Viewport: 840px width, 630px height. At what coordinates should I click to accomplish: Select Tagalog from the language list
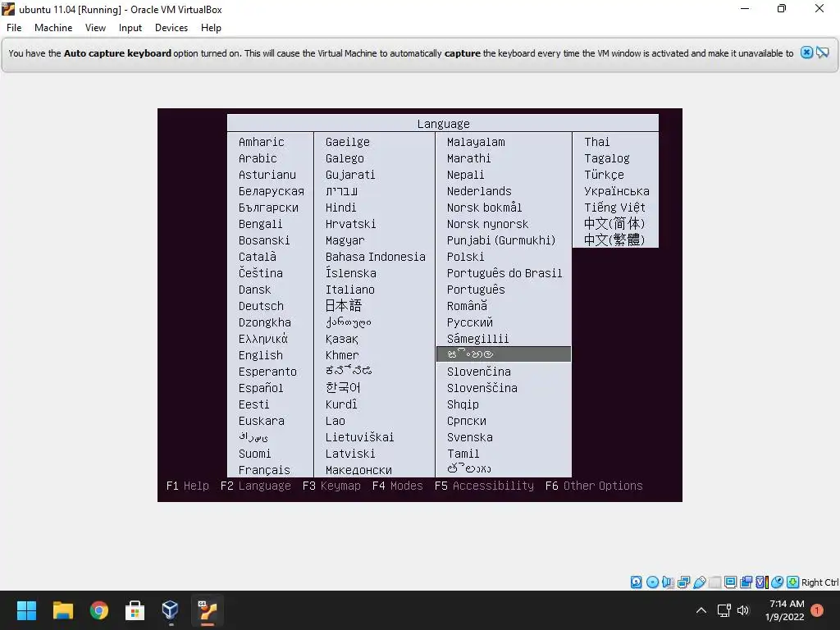pyautogui.click(x=606, y=158)
